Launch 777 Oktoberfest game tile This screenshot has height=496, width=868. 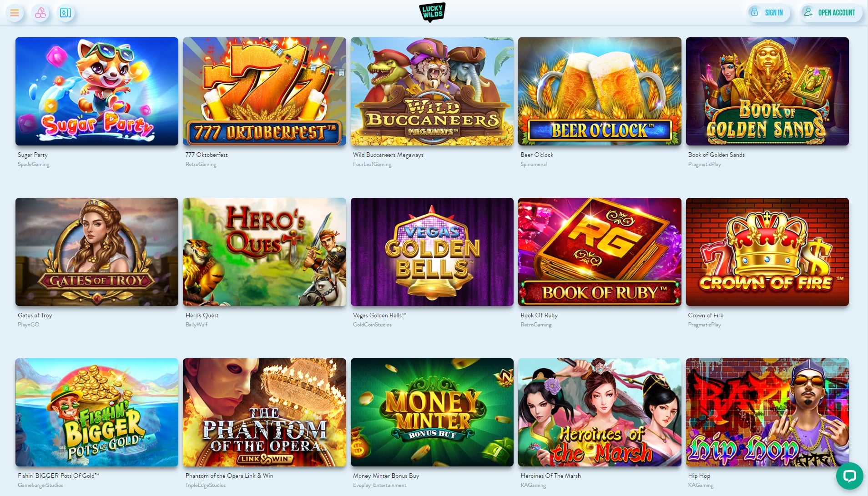pyautogui.click(x=264, y=91)
